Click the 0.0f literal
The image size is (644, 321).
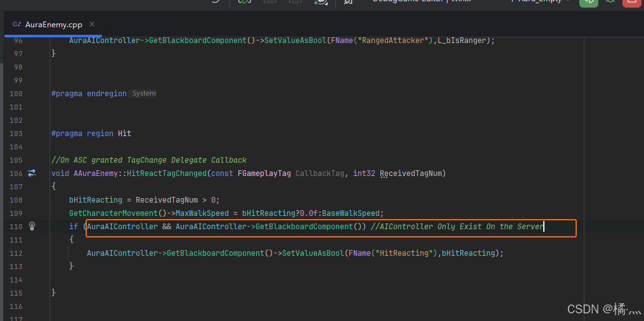pos(309,213)
